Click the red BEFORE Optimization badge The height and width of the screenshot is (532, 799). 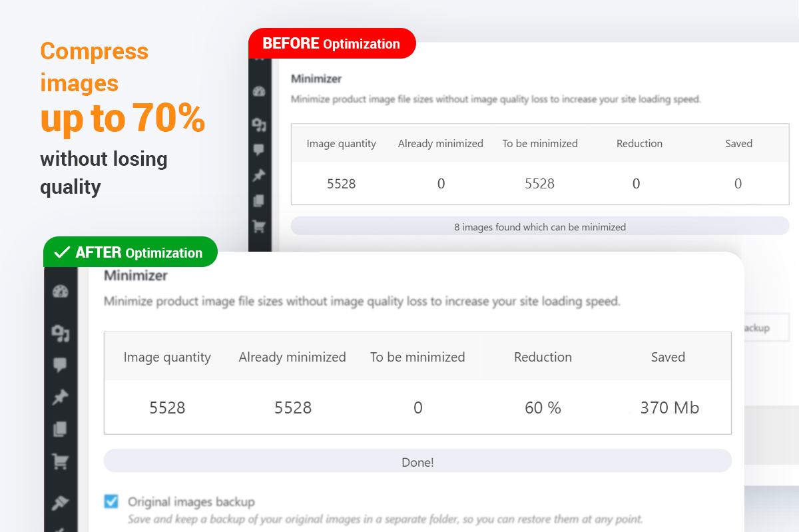pyautogui.click(x=332, y=44)
